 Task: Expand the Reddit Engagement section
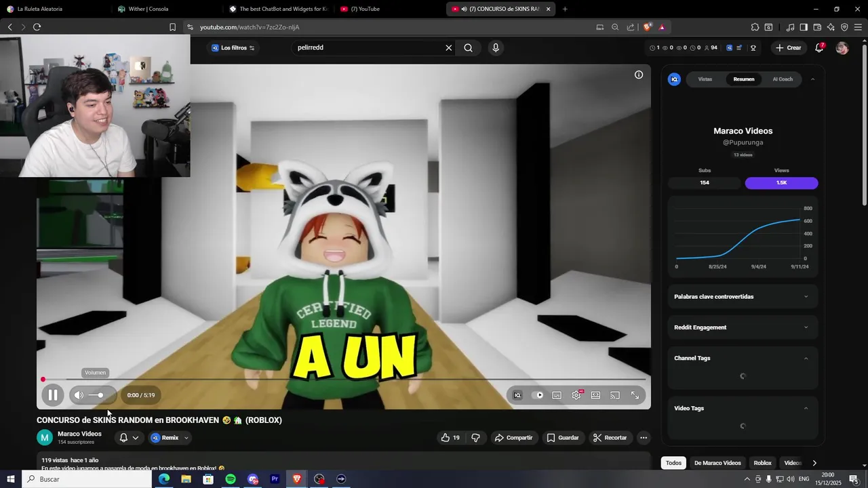[743, 327]
